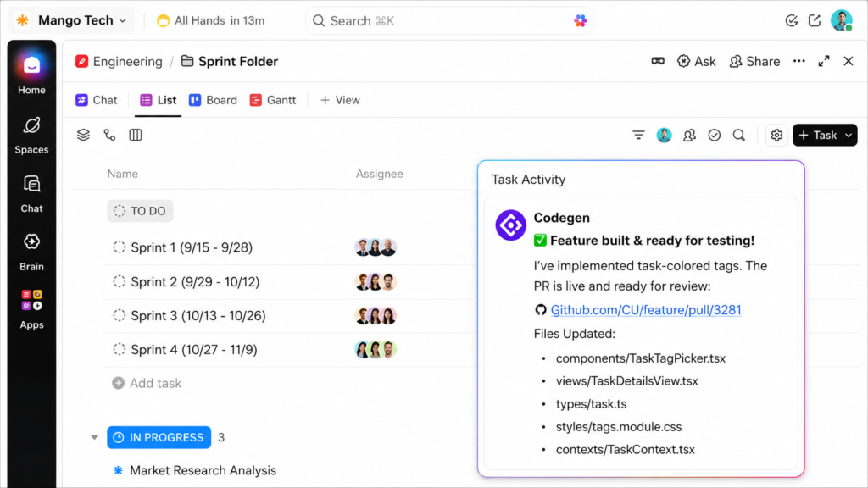Close the Sprint Folder panel
868x488 pixels.
coord(848,61)
